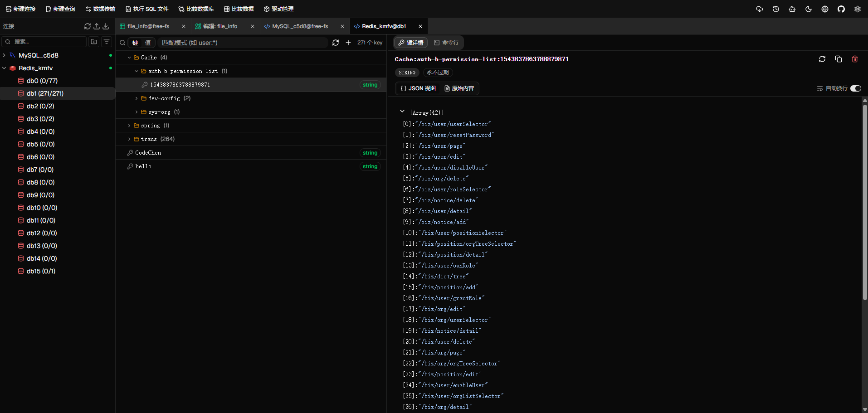Image resolution: width=868 pixels, height=413 pixels.
Task: Select 键 search mode
Action: tap(135, 43)
